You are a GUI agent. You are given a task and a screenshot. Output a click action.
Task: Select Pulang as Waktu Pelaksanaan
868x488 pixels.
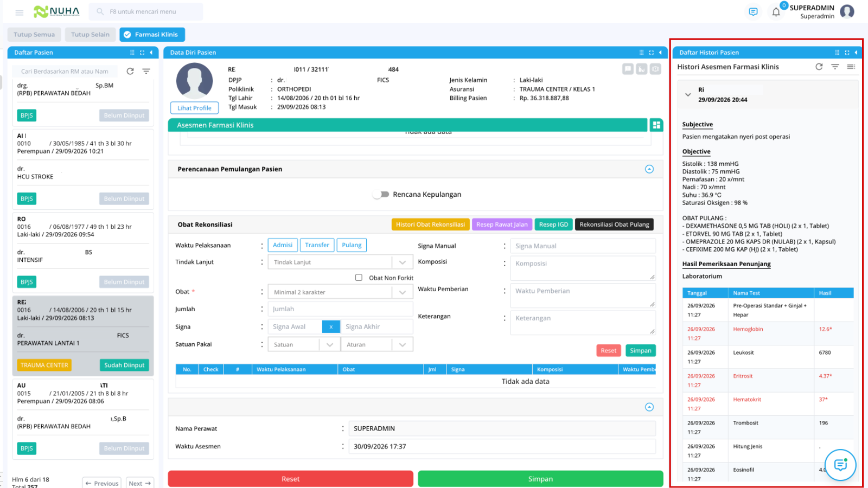[x=352, y=245]
